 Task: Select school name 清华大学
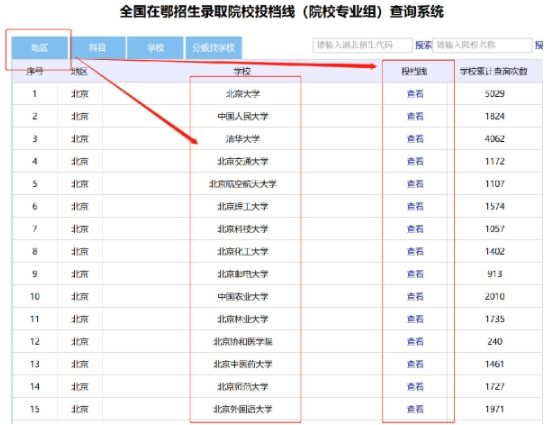coord(243,139)
